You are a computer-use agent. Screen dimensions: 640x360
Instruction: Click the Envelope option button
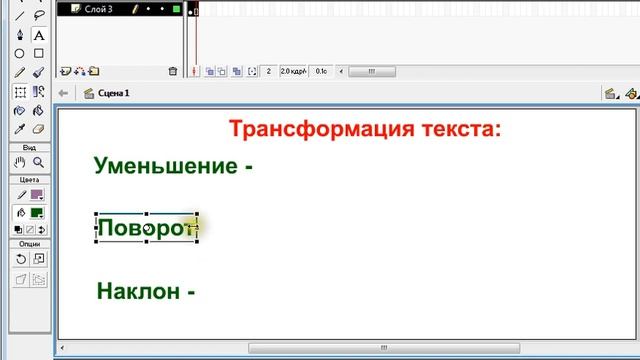click(39, 280)
